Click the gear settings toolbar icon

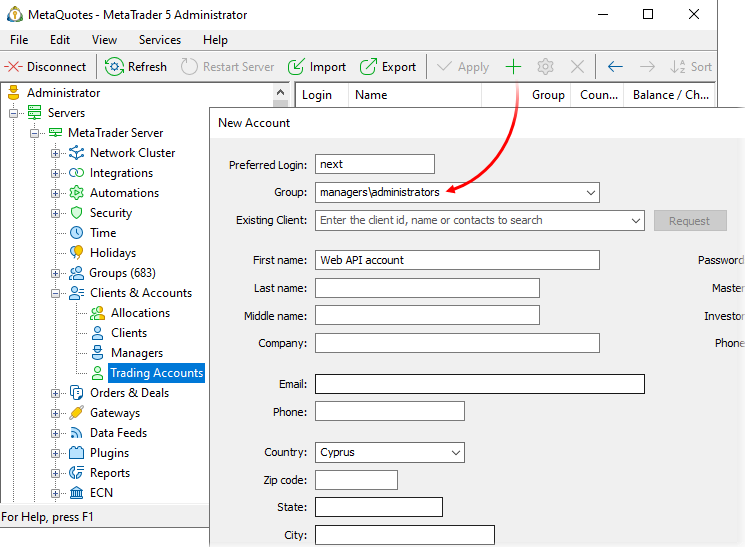pyautogui.click(x=545, y=67)
